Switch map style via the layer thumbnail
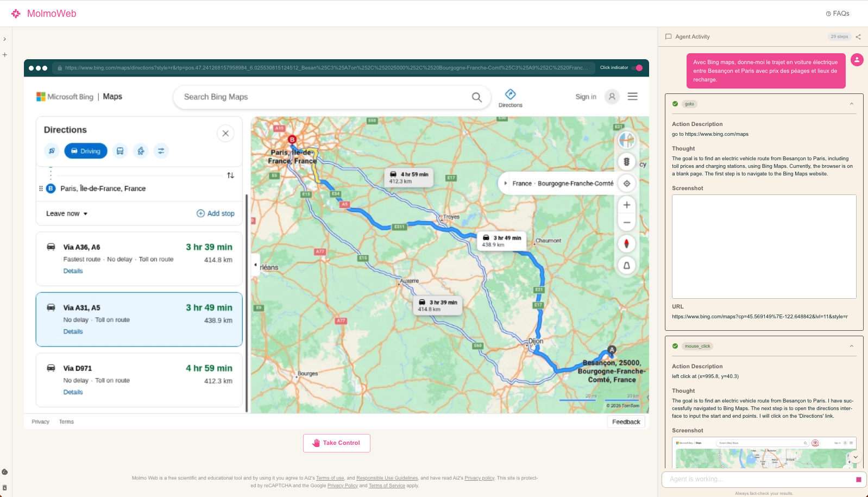This screenshot has width=868, height=497. (x=626, y=140)
